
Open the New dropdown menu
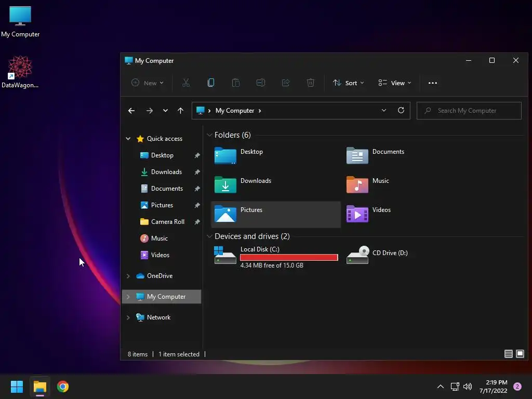pos(148,83)
